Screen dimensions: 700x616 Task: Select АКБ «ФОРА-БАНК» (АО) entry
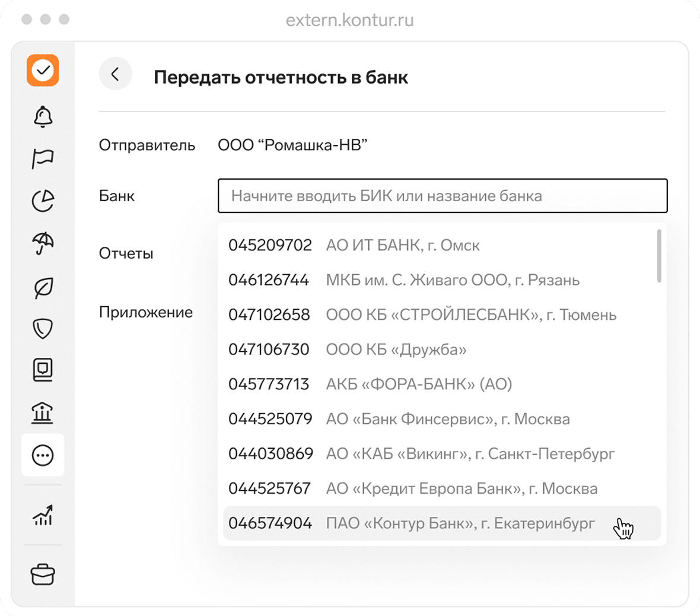(x=418, y=384)
